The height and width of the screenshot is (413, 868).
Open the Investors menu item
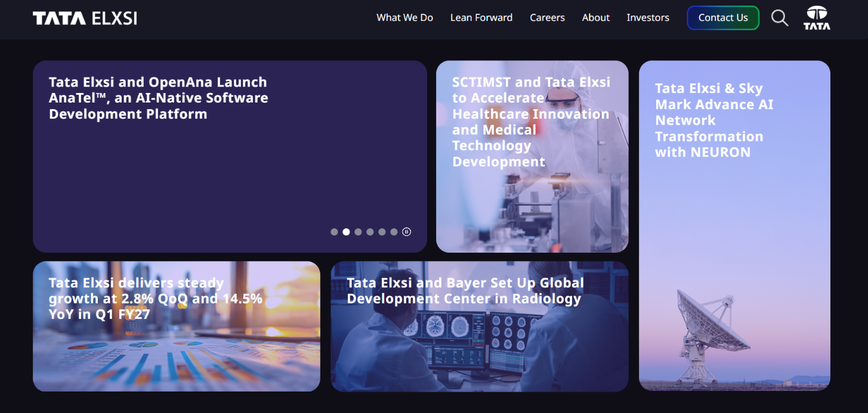click(x=648, y=18)
